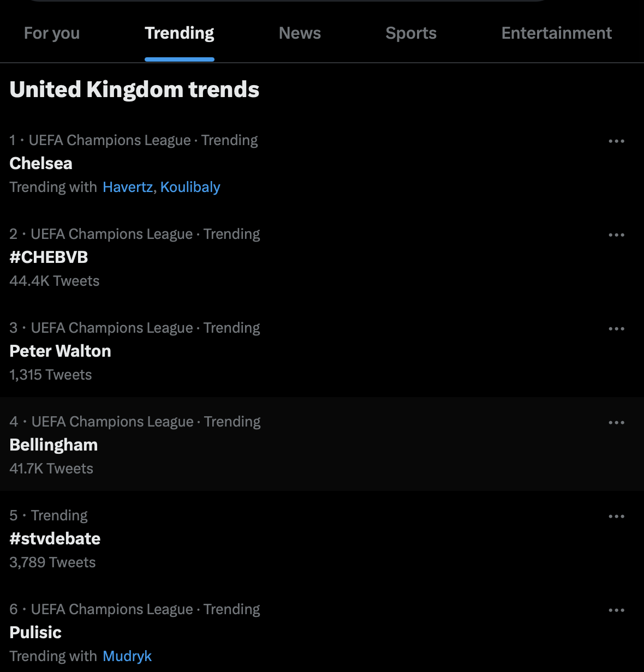Switch to the For you tab
The width and height of the screenshot is (644, 672).
pos(52,33)
